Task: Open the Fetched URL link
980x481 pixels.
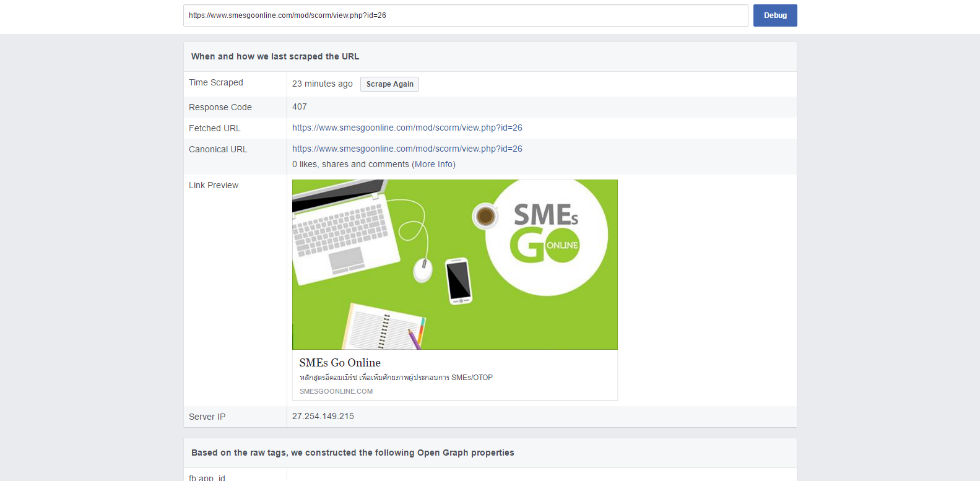Action: (407, 128)
